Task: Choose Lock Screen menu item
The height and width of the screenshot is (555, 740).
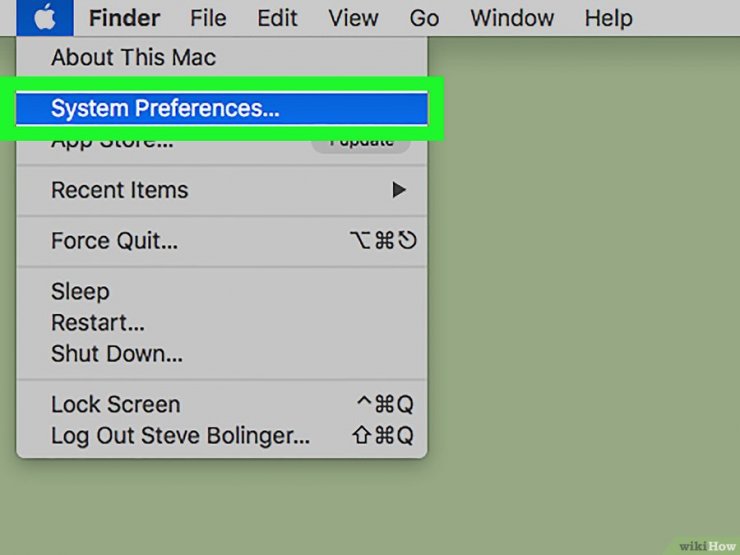Action: 222,404
